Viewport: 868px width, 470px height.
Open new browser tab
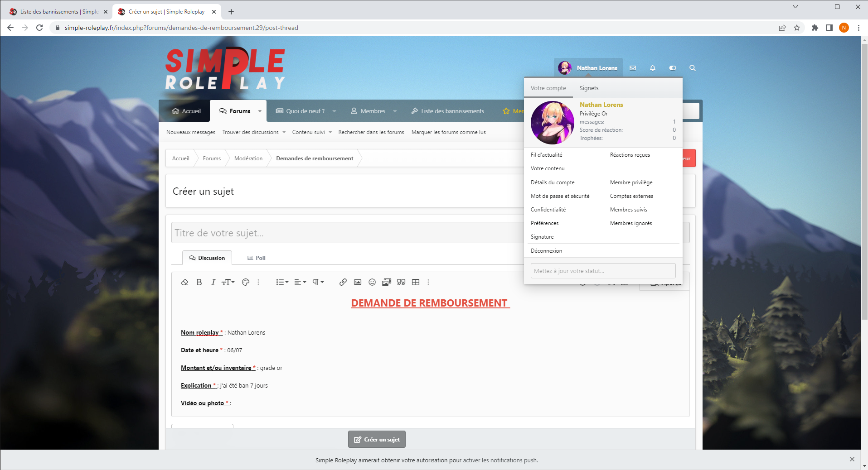pyautogui.click(x=231, y=12)
